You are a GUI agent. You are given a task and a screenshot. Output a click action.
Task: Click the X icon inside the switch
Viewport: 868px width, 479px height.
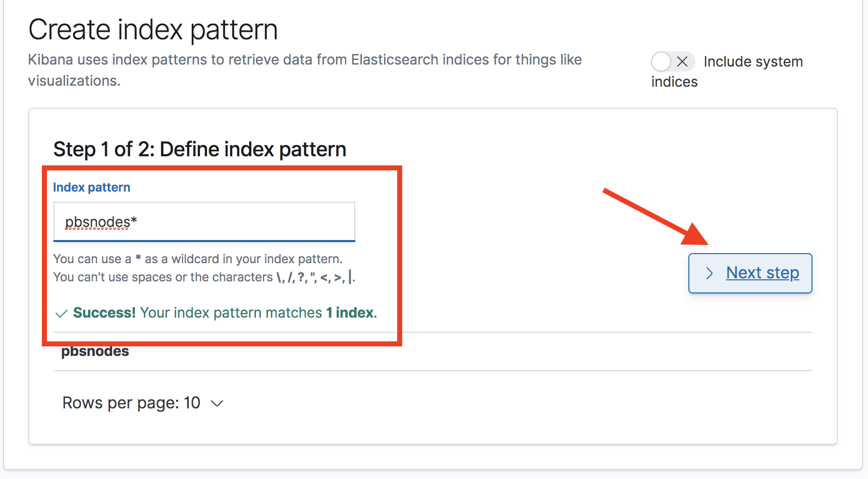point(682,62)
